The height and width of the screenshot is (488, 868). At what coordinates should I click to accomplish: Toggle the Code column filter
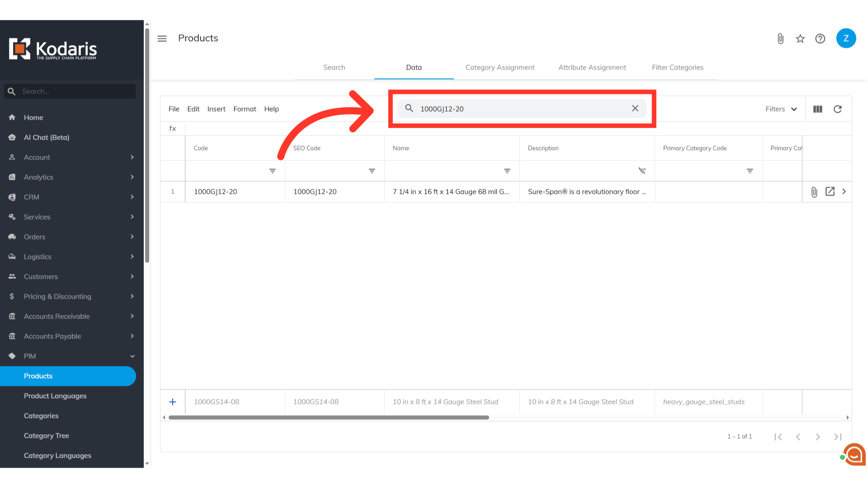(272, 171)
